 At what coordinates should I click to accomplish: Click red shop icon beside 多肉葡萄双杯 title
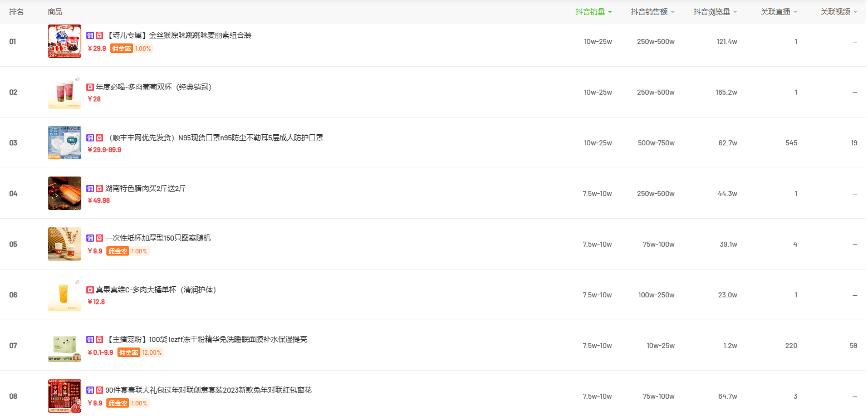click(90, 87)
